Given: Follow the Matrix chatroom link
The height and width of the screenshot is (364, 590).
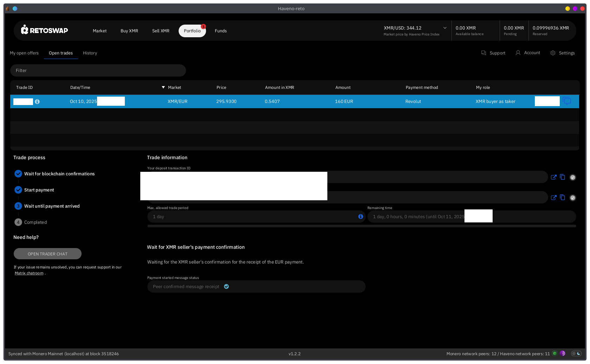Looking at the screenshot, I should point(29,273).
